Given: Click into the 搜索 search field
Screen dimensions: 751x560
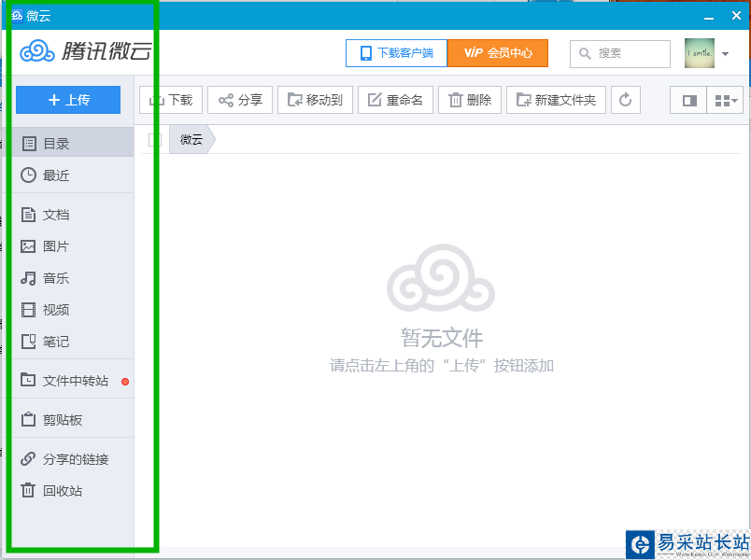Looking at the screenshot, I should pos(620,53).
